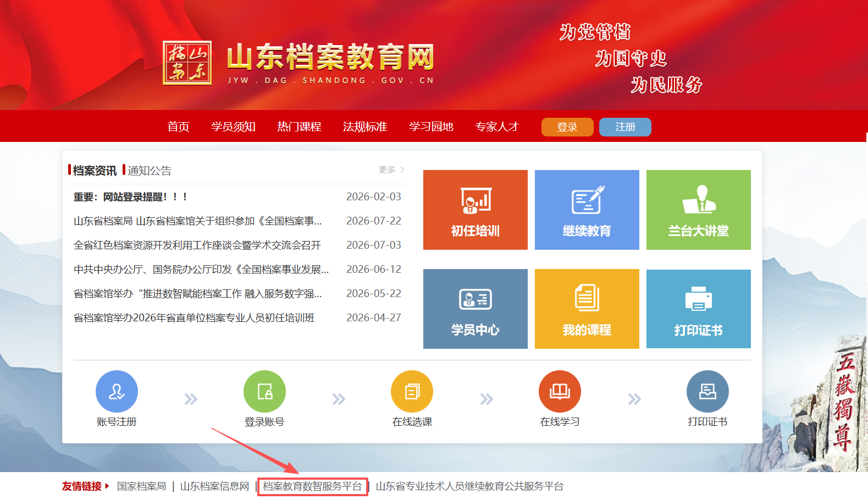Viewport: 868px width, 499px height.
Task: Open the 重要：网站登录提醒 news item
Action: [130, 197]
